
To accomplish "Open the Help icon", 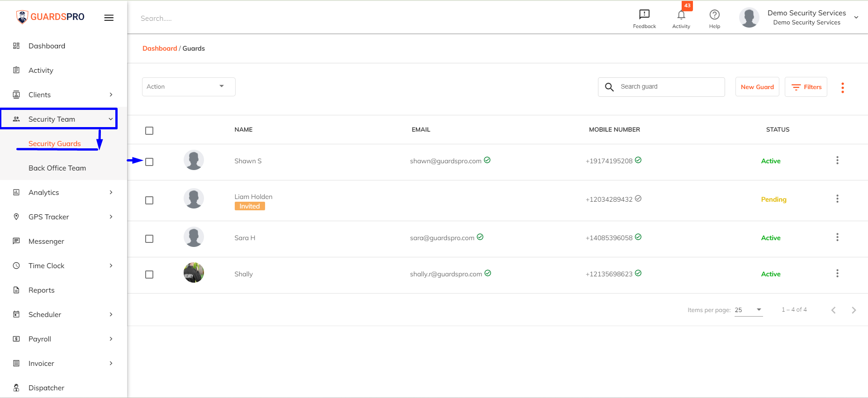I will 715,14.
